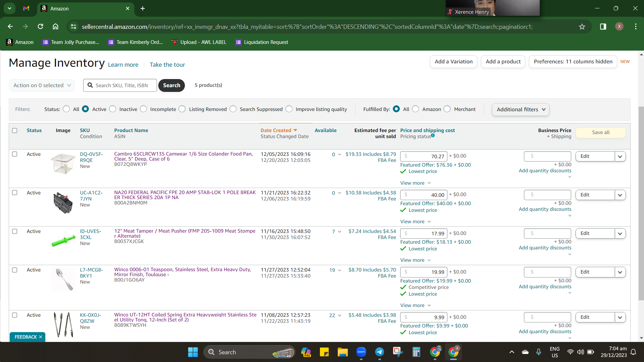Open Action on 0 selected dropdown
The image size is (644, 362).
pyautogui.click(x=42, y=85)
